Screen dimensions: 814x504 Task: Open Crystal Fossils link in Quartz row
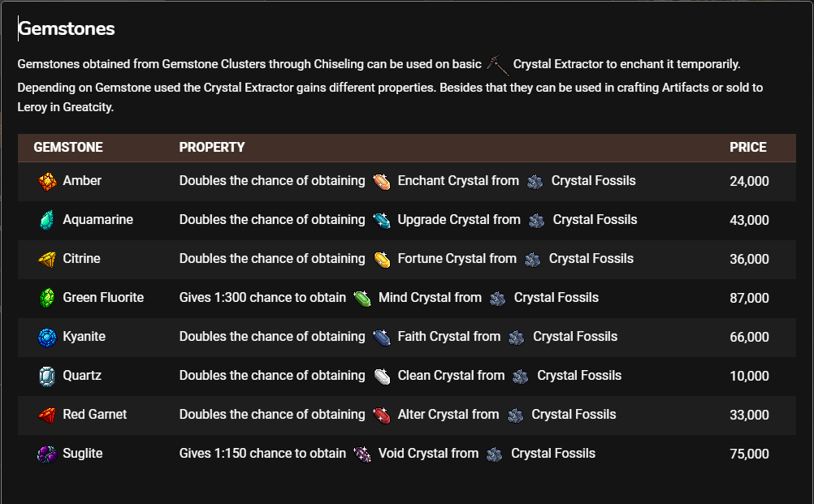pyautogui.click(x=579, y=376)
